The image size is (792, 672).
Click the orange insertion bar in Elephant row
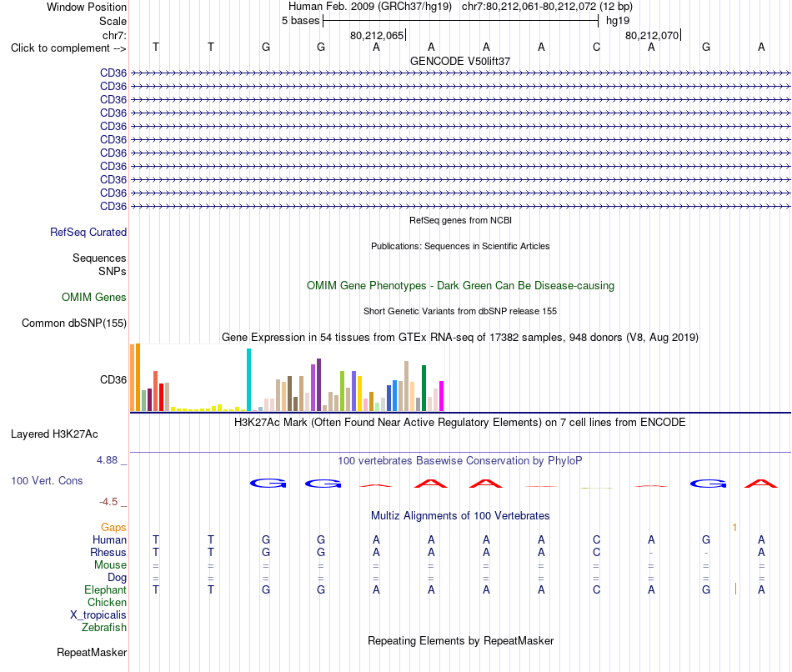pos(735,589)
